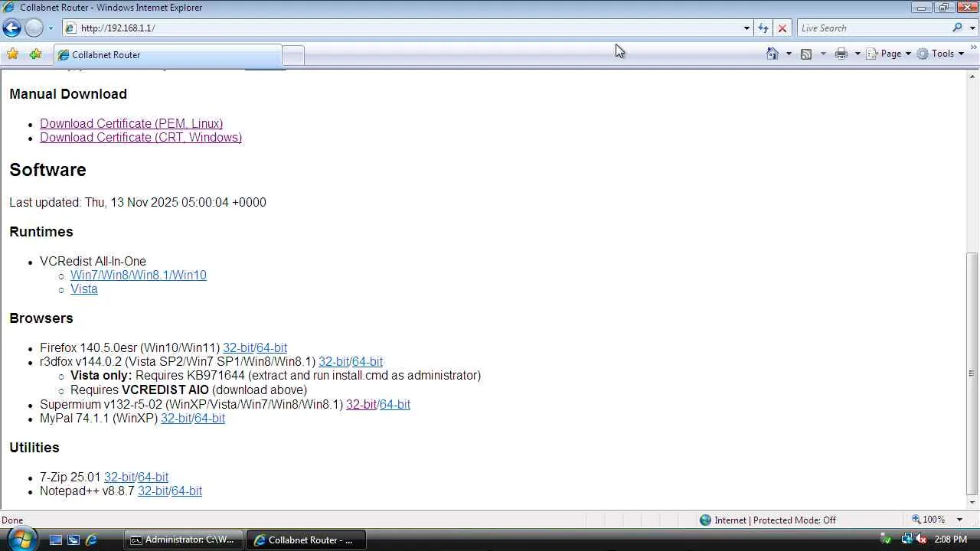This screenshot has width=980, height=551.
Task: Expand the Feeds dropdown arrow
Action: (x=823, y=54)
